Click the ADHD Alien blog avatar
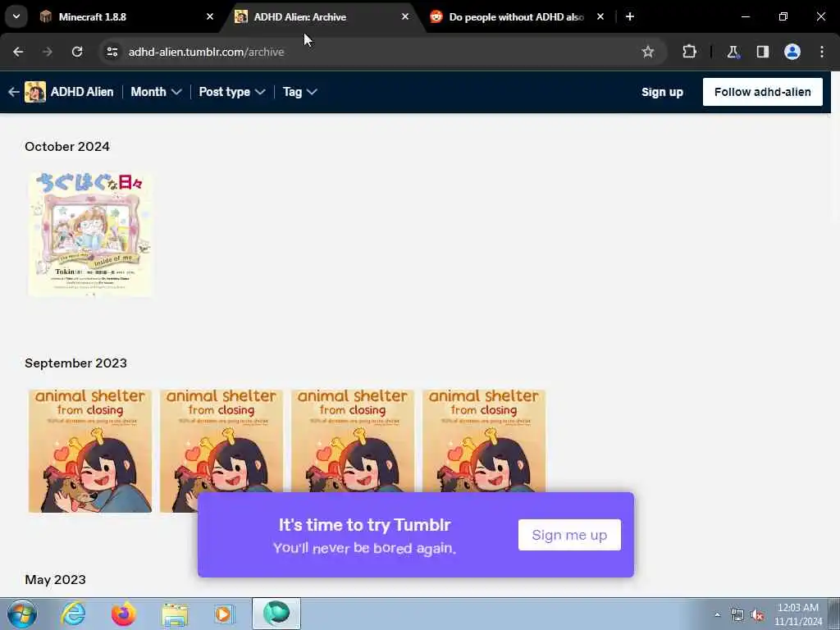 (x=35, y=92)
